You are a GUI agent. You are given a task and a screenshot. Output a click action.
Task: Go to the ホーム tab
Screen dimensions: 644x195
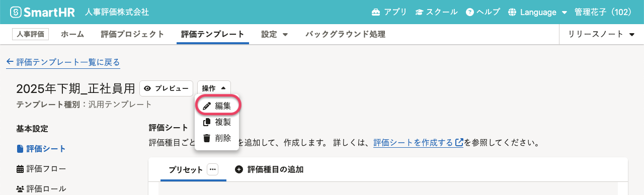[72, 34]
